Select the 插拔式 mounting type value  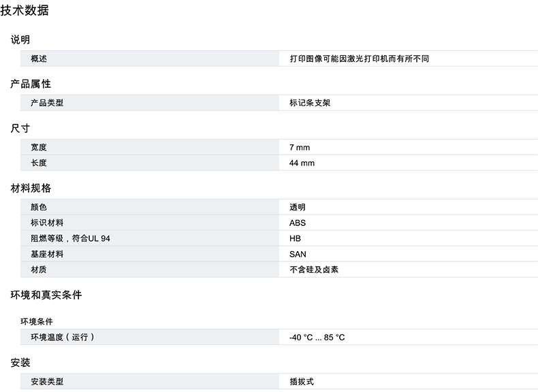(302, 382)
